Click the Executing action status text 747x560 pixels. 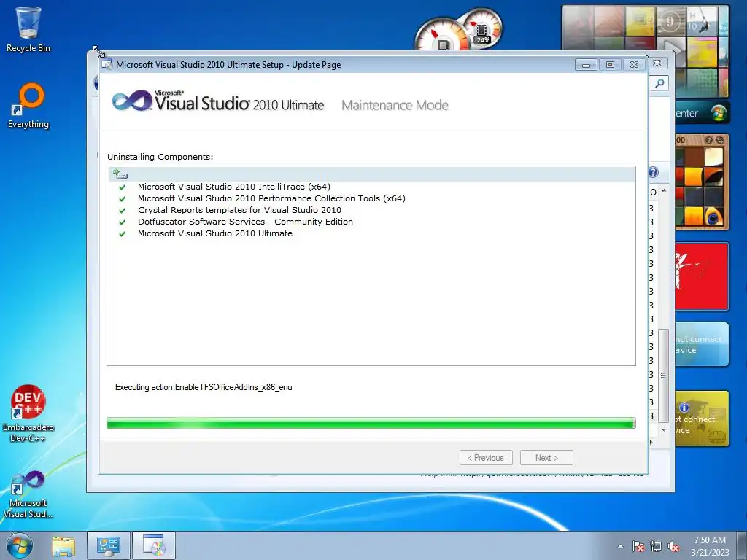tap(204, 387)
